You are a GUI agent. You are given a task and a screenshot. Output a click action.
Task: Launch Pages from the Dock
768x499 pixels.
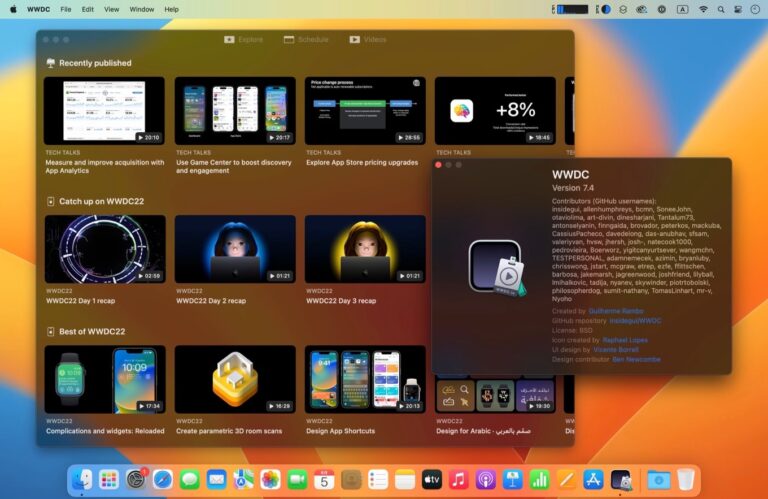pos(567,479)
